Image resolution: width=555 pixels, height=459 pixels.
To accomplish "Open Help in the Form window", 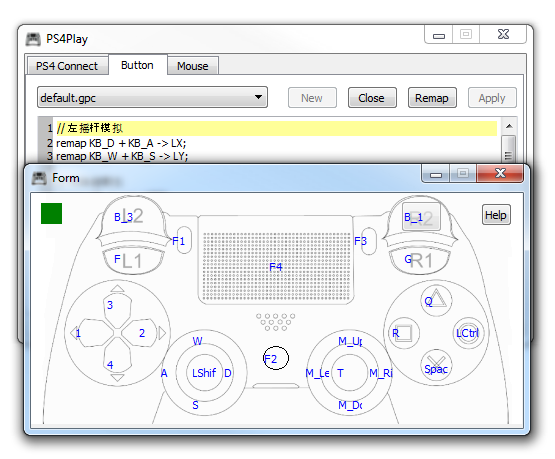I will pyautogui.click(x=496, y=215).
